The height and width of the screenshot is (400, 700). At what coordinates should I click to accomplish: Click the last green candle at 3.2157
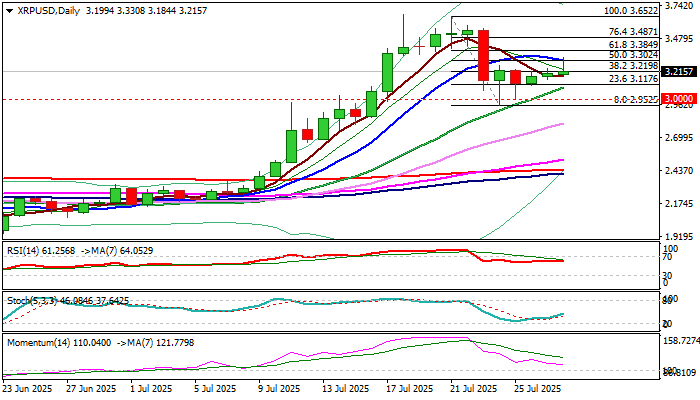[x=564, y=73]
